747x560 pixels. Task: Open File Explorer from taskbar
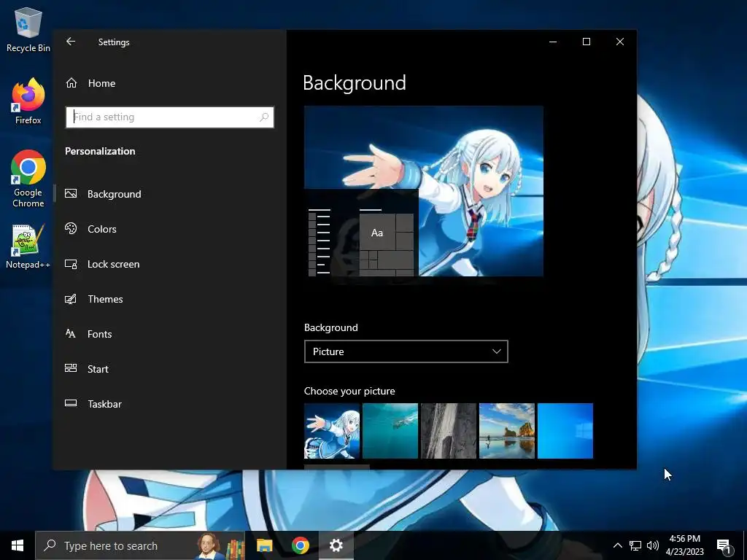264,545
